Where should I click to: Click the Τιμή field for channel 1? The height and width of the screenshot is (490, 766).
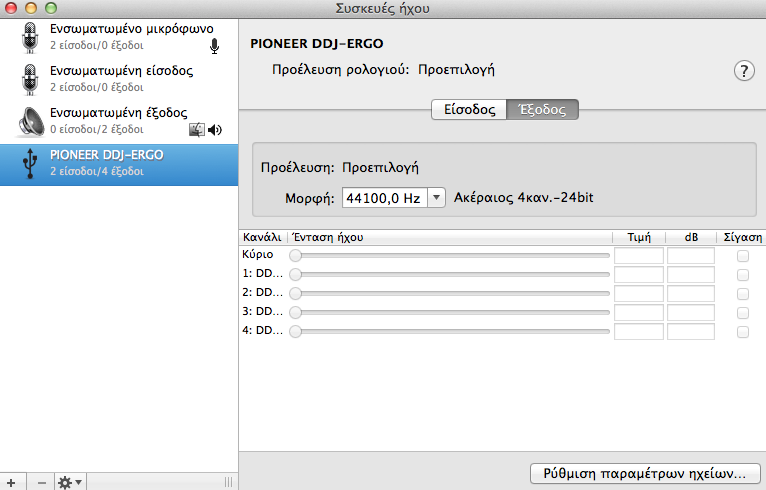638,275
